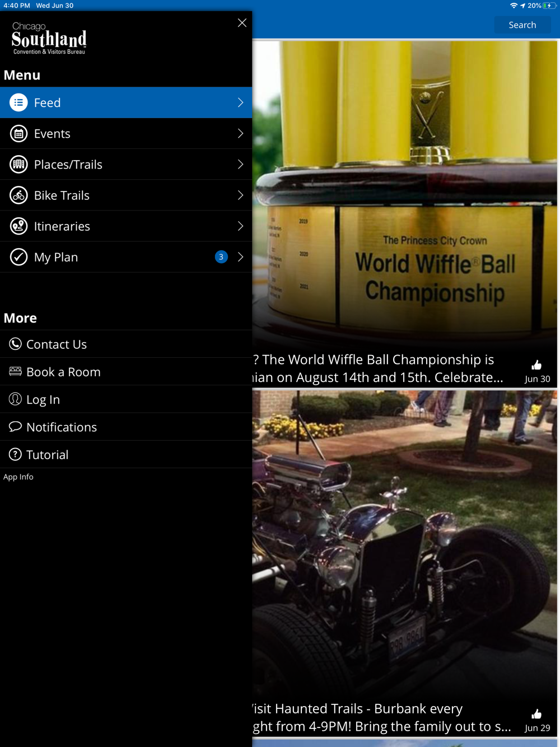Click the My Plan checkmark icon
Image resolution: width=560 pixels, height=747 pixels.
(18, 257)
